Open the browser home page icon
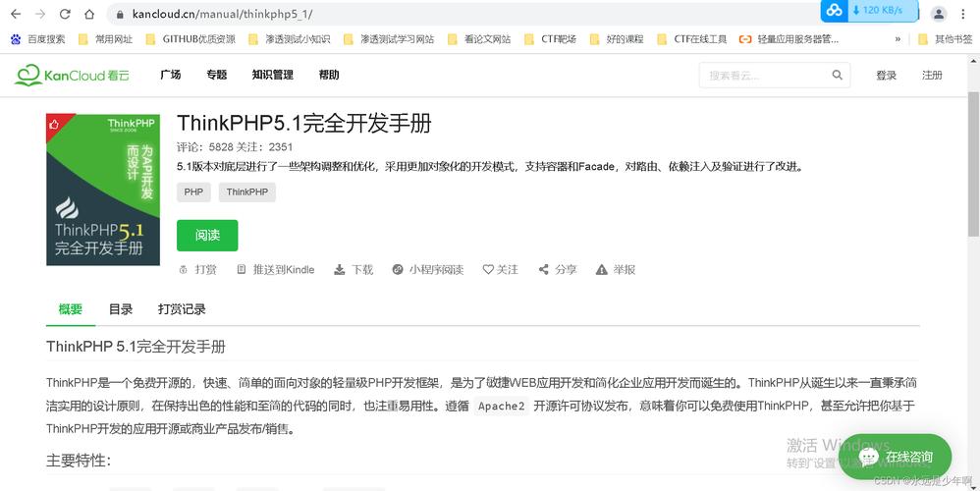Viewport: 980px width, 491px height. pos(89,14)
